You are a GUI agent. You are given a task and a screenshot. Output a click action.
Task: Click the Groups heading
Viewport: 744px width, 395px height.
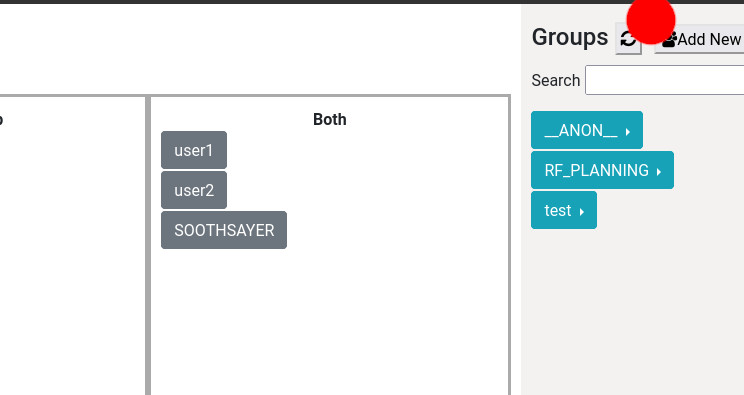(x=570, y=37)
